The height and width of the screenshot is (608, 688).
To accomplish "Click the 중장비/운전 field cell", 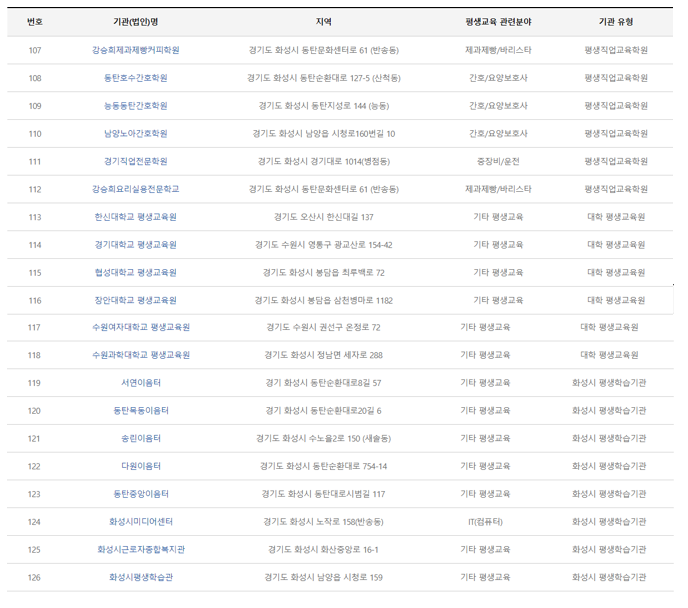I will coord(498,161).
